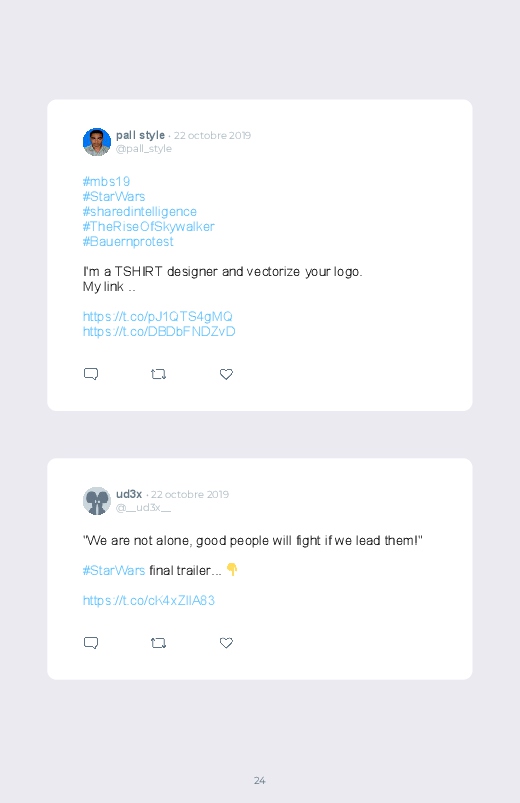
Task: Open pall style profile avatar
Action: (97, 142)
